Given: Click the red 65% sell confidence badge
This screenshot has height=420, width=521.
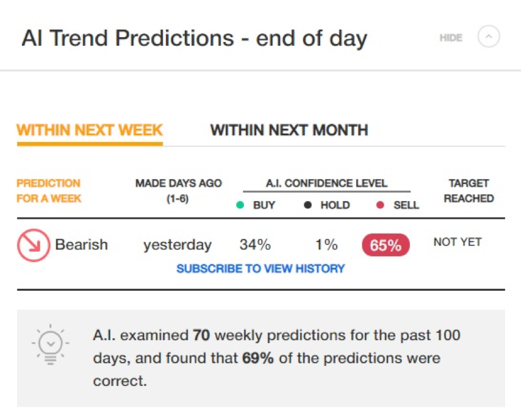Looking at the screenshot, I should click(386, 245).
